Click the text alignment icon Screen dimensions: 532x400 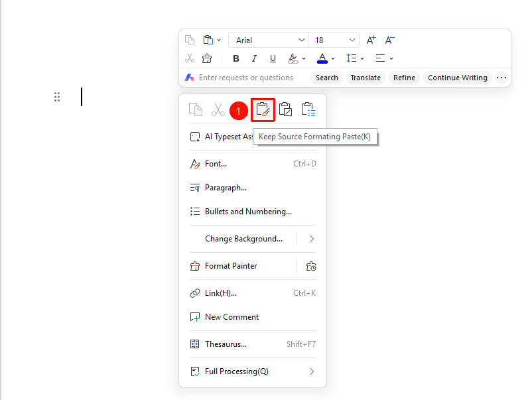380,58
